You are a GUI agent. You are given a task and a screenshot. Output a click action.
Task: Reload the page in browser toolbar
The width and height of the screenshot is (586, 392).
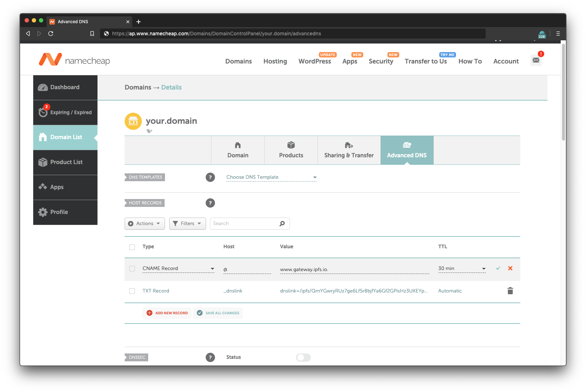tap(51, 34)
